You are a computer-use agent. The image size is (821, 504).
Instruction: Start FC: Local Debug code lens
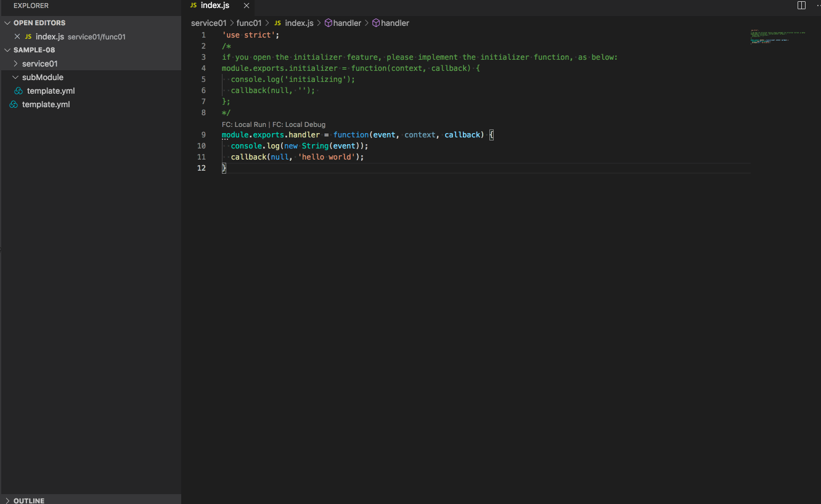click(x=299, y=124)
